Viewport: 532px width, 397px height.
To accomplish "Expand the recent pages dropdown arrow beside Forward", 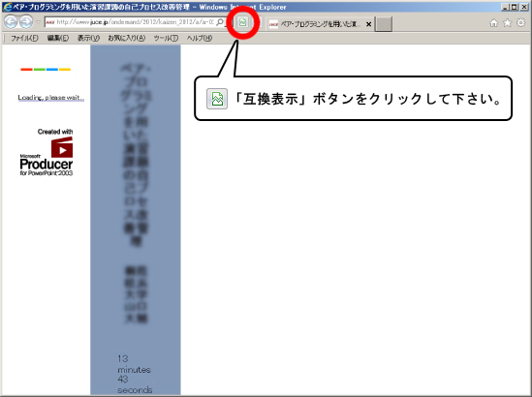I will pos(38,22).
